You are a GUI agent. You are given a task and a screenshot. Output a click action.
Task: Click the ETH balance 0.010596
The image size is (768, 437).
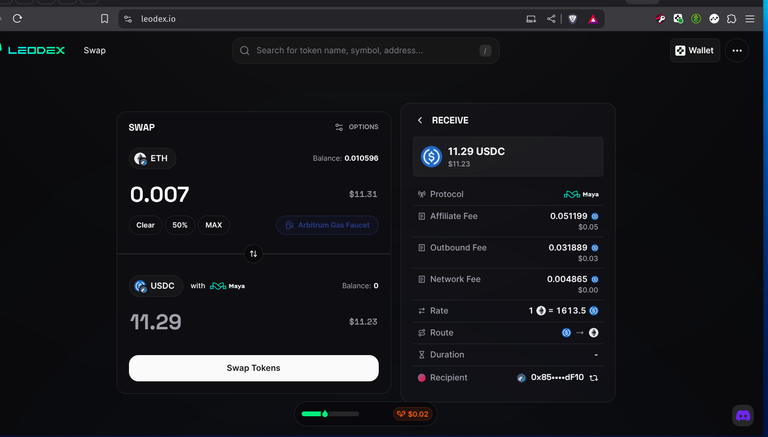click(361, 158)
